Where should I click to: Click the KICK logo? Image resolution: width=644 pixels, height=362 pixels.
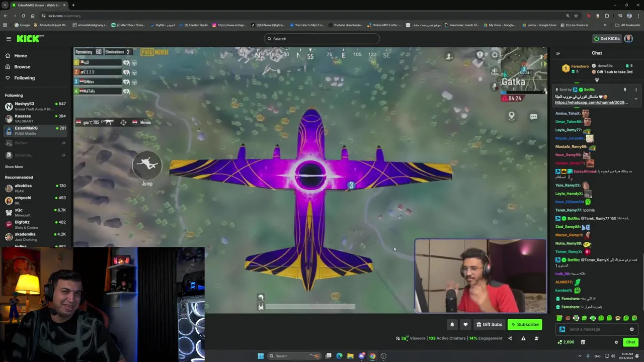point(30,39)
